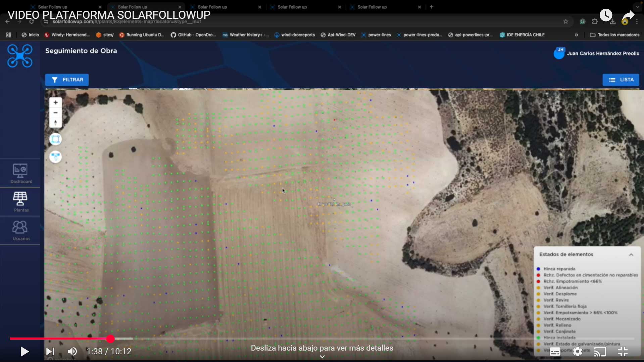Screen dimensions: 644x362
Task: Reload the browser page
Action: [32, 21]
